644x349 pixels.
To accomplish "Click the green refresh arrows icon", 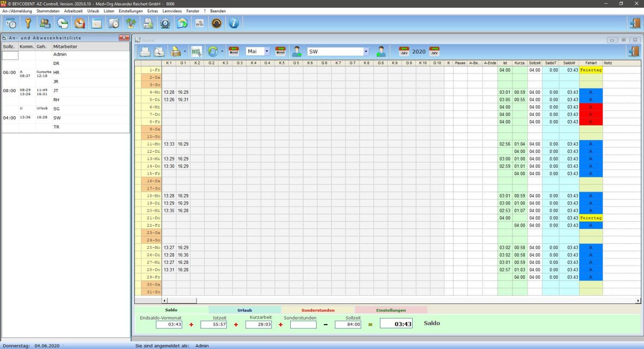I will coord(213,51).
